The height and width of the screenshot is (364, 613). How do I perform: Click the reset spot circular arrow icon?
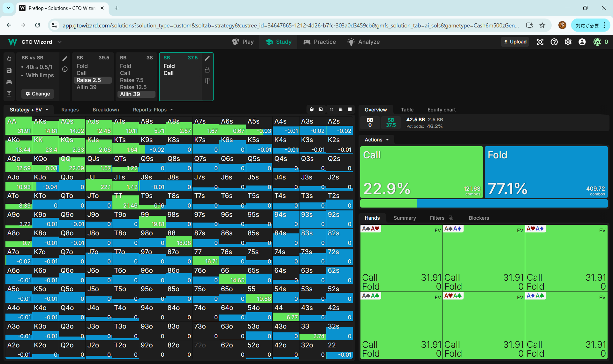9,59
